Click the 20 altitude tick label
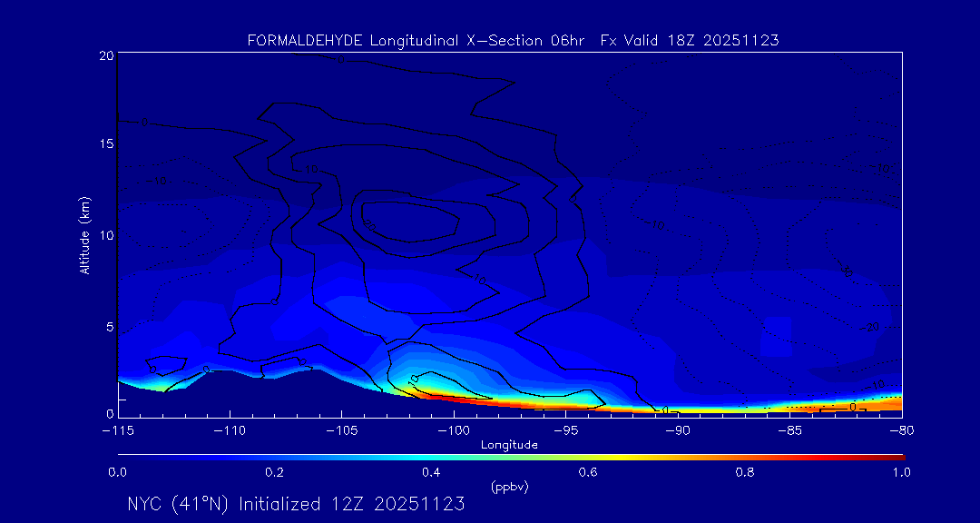This screenshot has height=523, width=980. [x=105, y=55]
